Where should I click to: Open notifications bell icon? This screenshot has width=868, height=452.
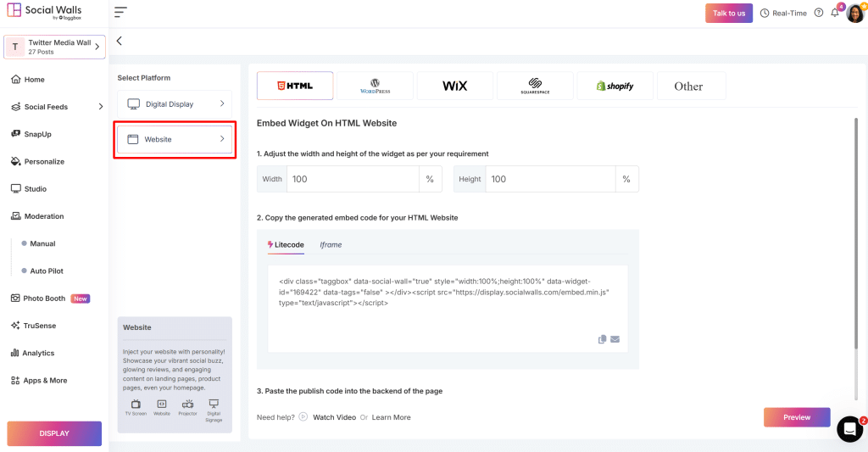click(x=835, y=13)
